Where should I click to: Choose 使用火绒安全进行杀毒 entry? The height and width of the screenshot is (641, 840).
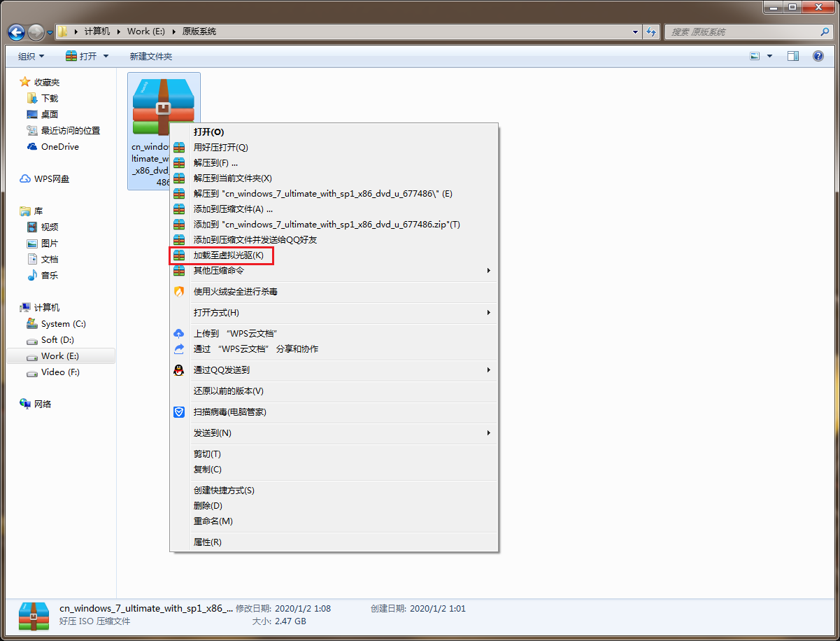point(334,291)
